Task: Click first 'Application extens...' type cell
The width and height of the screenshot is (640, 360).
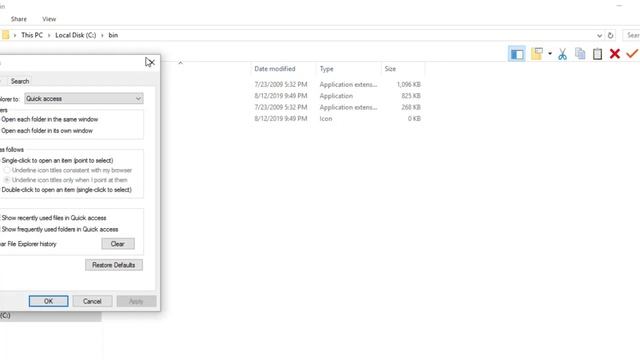Action: [348, 84]
